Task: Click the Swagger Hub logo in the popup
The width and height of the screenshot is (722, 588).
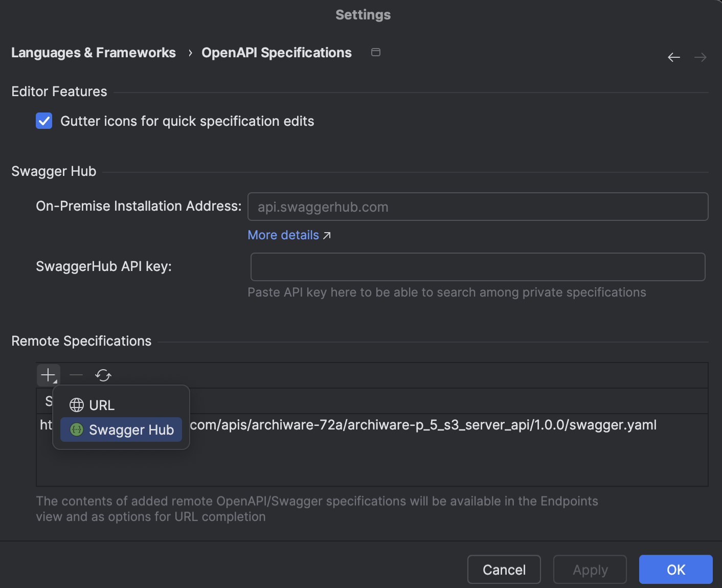Action: 76,429
